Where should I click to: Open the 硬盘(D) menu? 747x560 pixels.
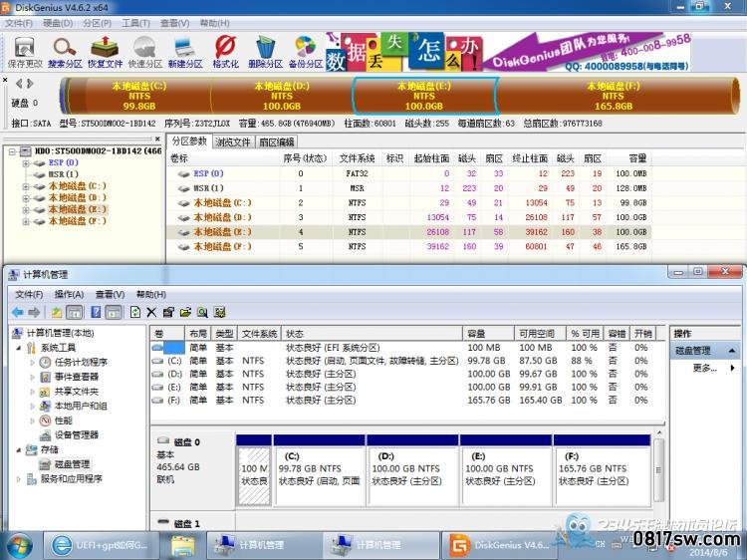click(58, 23)
